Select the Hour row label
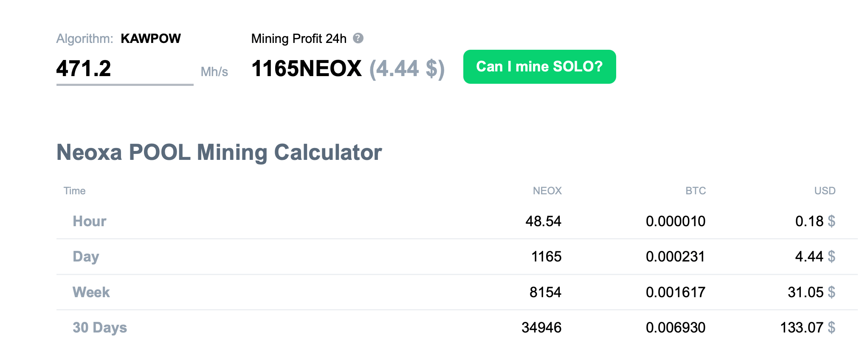This screenshot has height=358, width=868. [89, 222]
